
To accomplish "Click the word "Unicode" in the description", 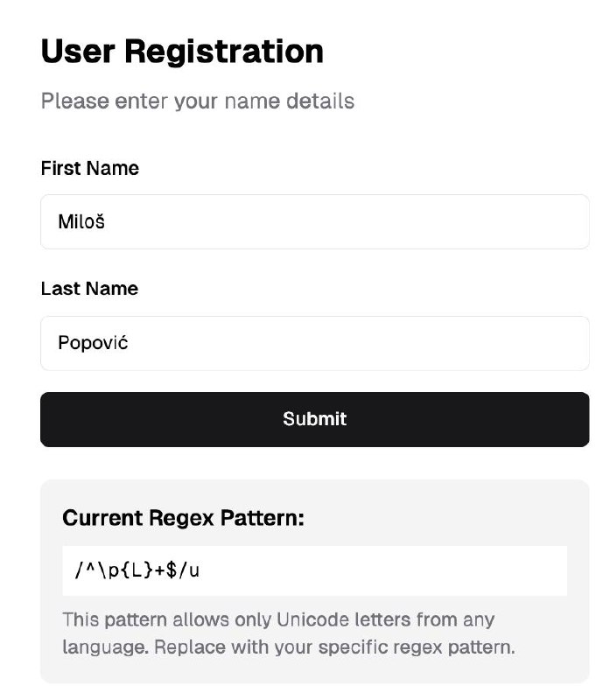I will pos(312,620).
